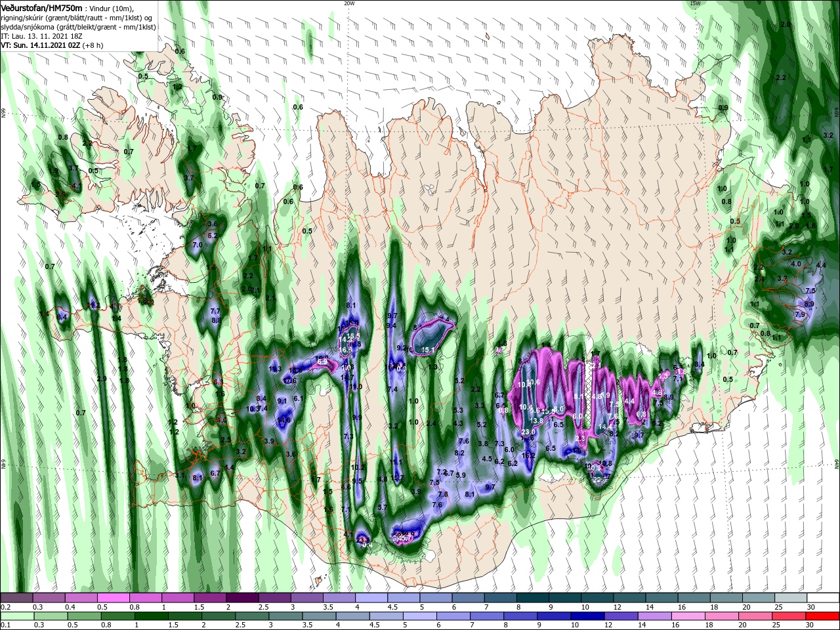Click the 8.8 precipitation value
The width and height of the screenshot is (840, 630).
point(216,320)
